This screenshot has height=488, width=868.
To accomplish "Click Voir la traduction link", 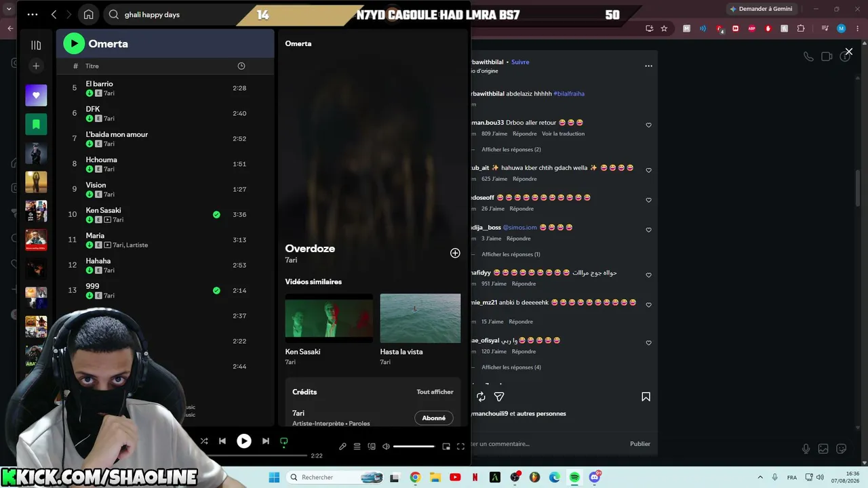I will click(563, 134).
